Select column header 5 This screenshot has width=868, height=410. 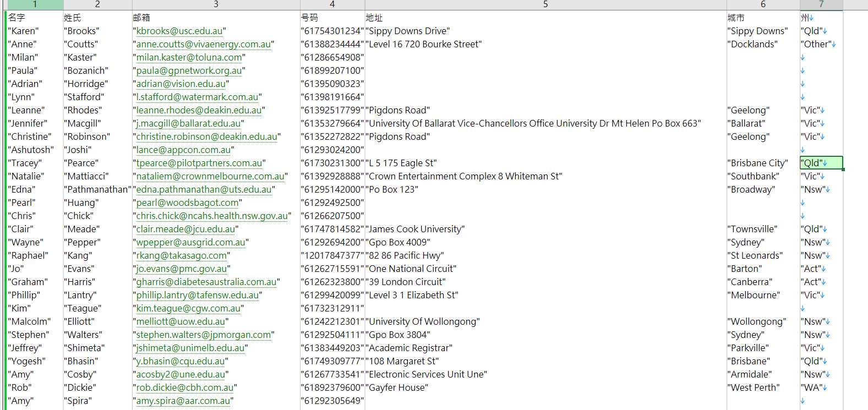pyautogui.click(x=545, y=4)
